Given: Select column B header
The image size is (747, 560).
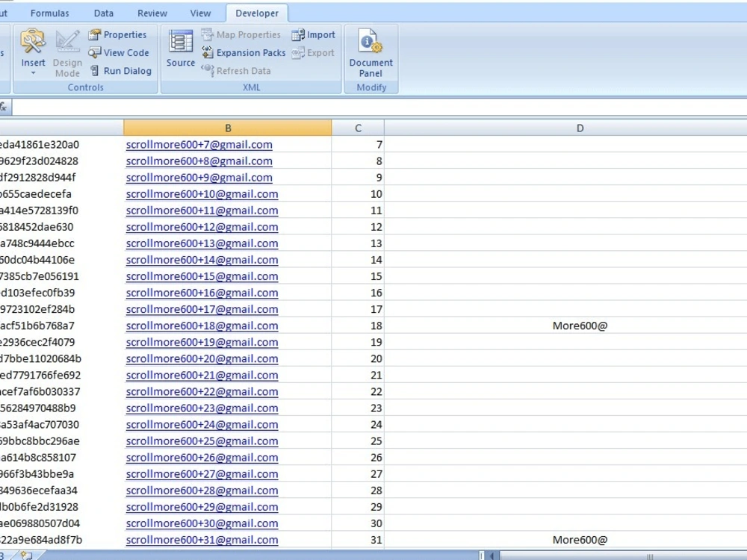Looking at the screenshot, I should 228,128.
